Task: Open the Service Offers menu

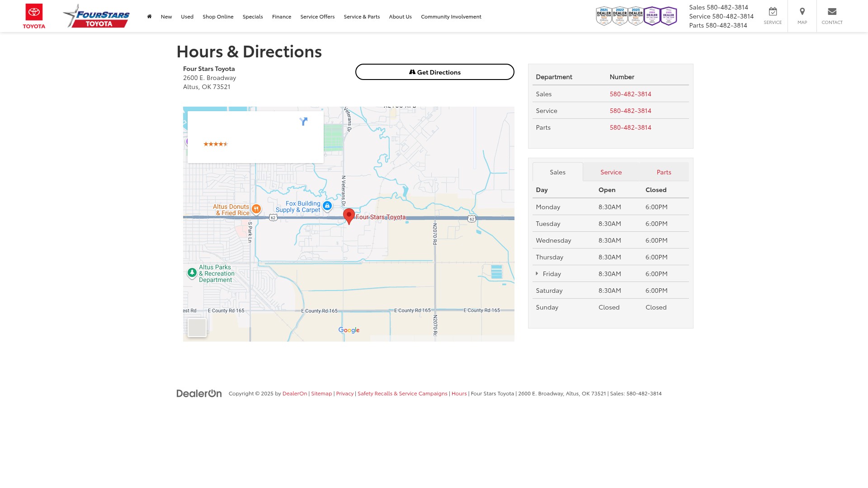Action: (x=317, y=16)
